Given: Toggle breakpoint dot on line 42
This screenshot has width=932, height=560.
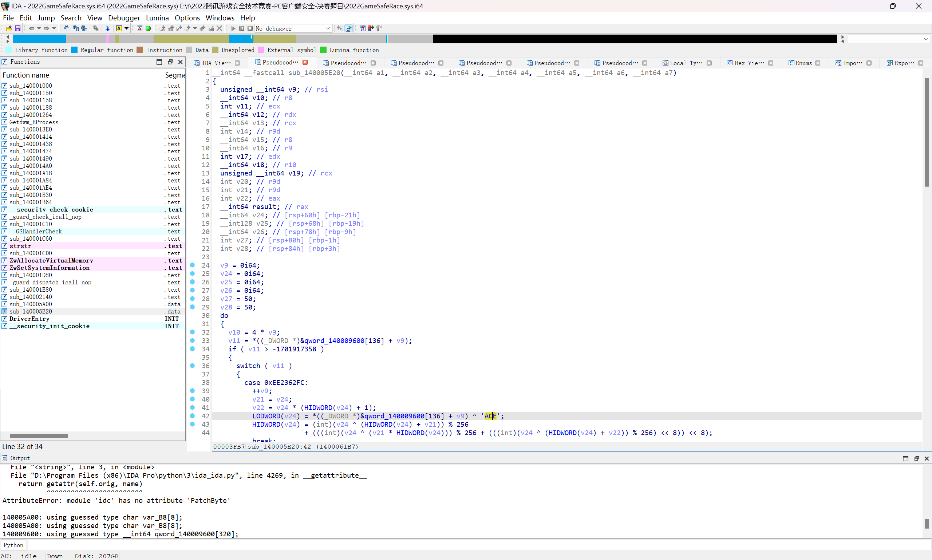Looking at the screenshot, I should click(x=193, y=416).
